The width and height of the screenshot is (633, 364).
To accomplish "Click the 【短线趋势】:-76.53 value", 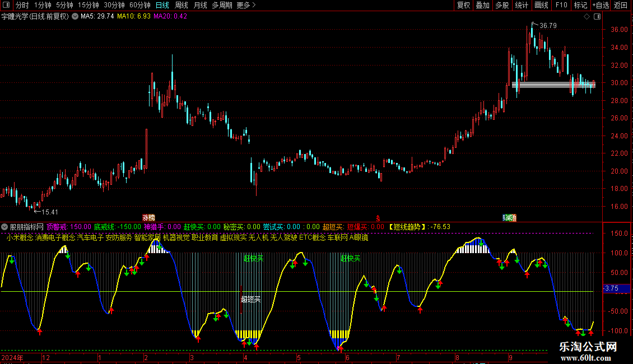I will click(419, 227).
